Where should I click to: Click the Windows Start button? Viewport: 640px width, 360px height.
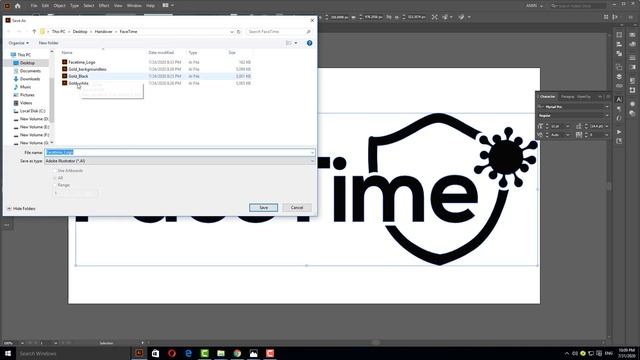(x=8, y=353)
